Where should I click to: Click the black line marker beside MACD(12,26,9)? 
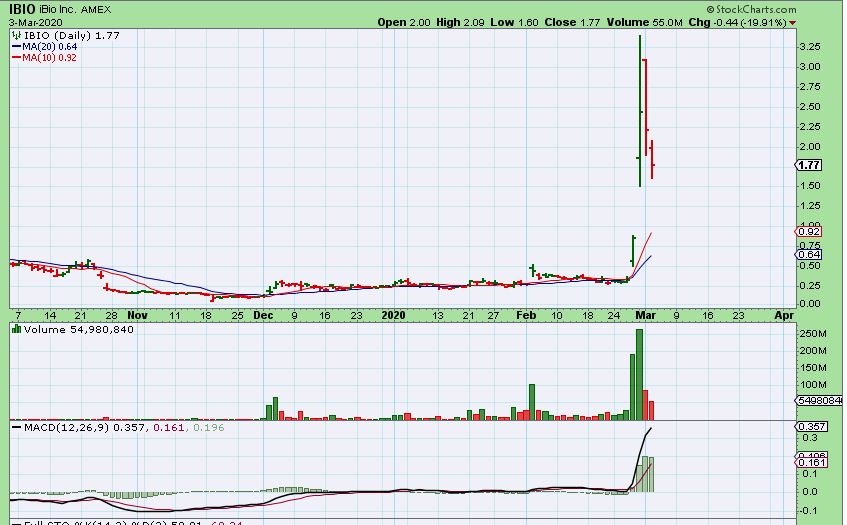tap(15, 428)
